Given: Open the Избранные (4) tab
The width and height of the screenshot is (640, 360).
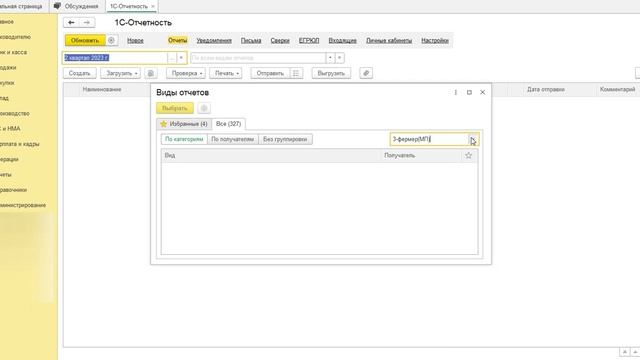Looking at the screenshot, I should pyautogui.click(x=184, y=124).
